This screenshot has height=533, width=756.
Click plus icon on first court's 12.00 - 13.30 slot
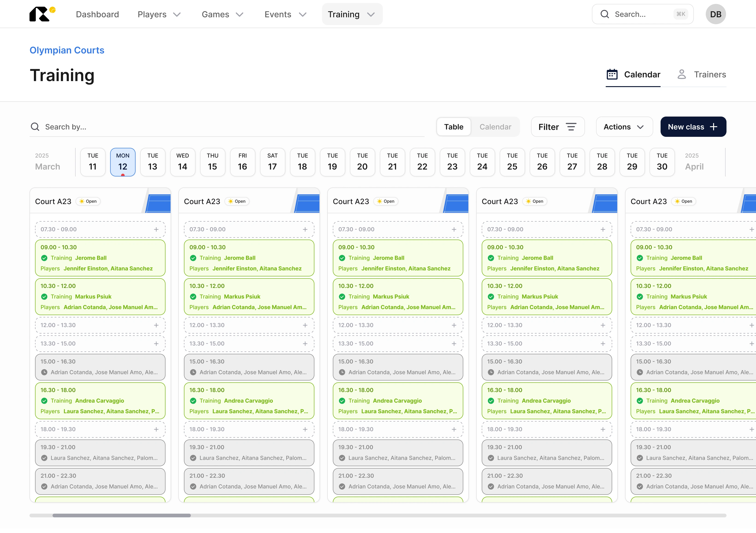(156, 325)
